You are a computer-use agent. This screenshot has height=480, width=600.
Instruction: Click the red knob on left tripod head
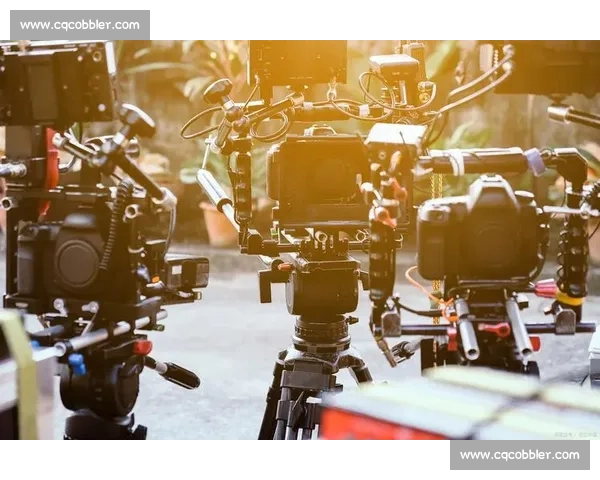pos(143,347)
